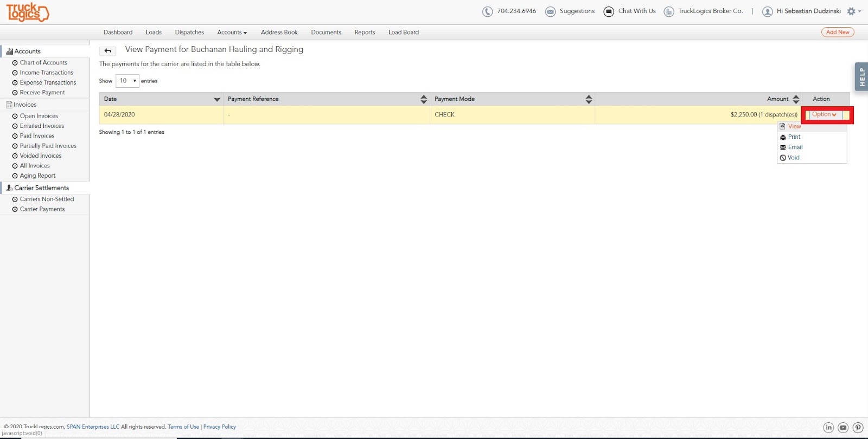Open All Invoices in sidebar
Screen dimensions: 868x439
[35, 166]
